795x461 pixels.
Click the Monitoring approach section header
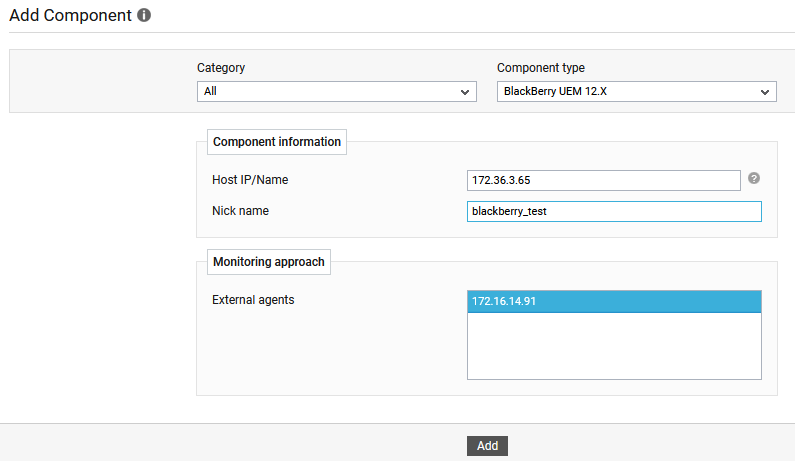[269, 262]
